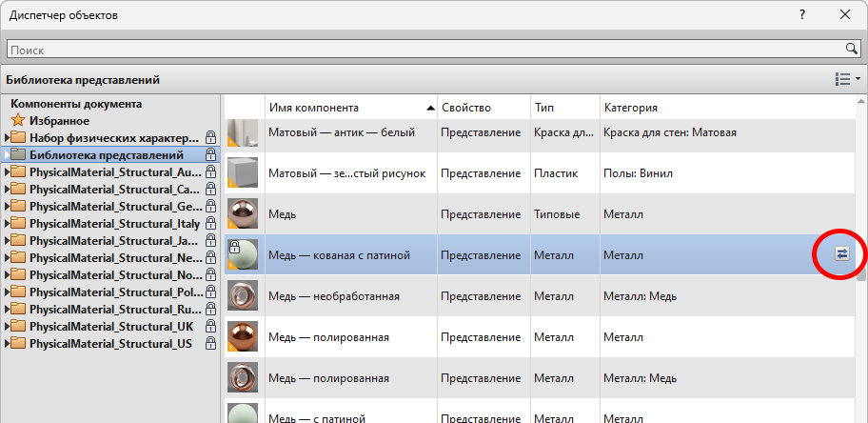868x423 pixels.
Task: Click the search magnifier icon
Action: (852, 49)
